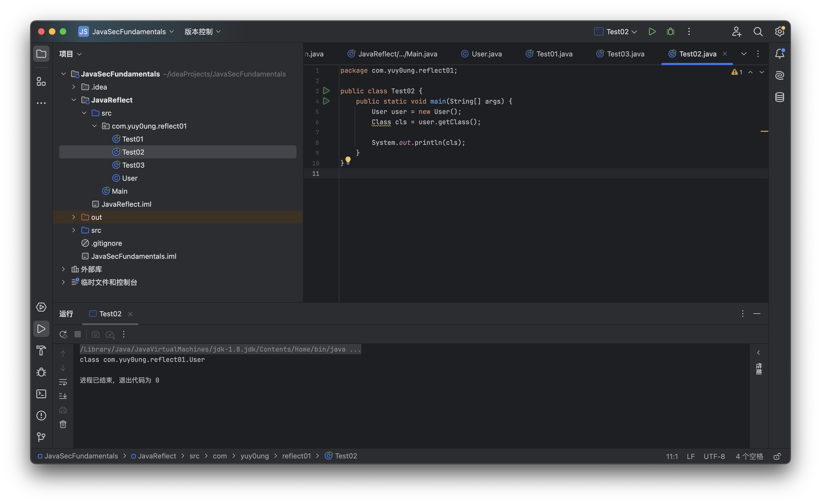The height and width of the screenshot is (504, 821).
Task: Open the Terminal tool window icon
Action: tap(41, 394)
